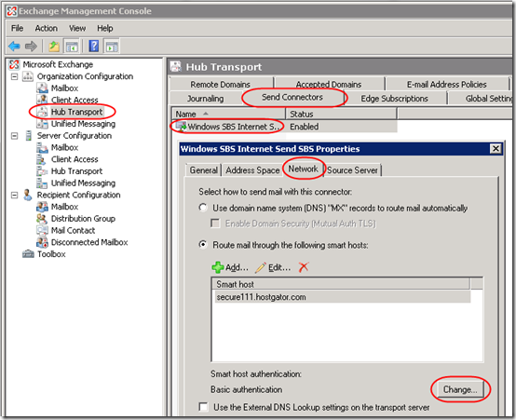Switch to the Remote Domains tab
Screen dimensions: 516x420
click(220, 84)
